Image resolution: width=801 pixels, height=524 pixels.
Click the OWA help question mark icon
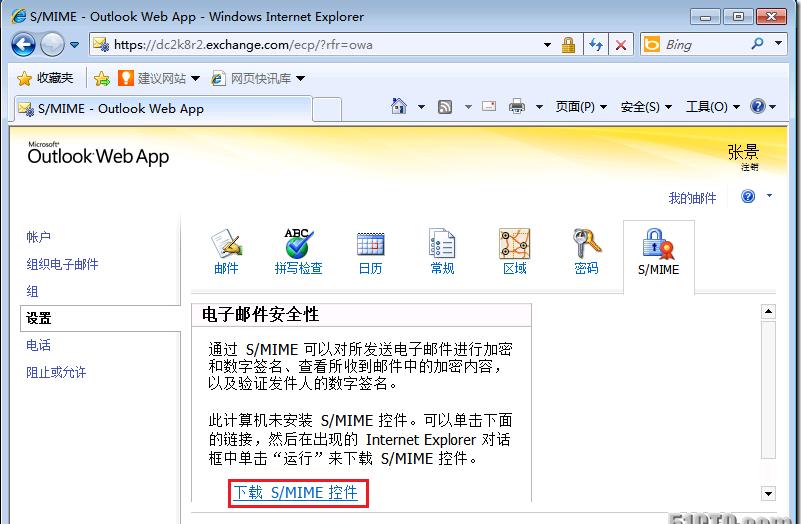[748, 196]
